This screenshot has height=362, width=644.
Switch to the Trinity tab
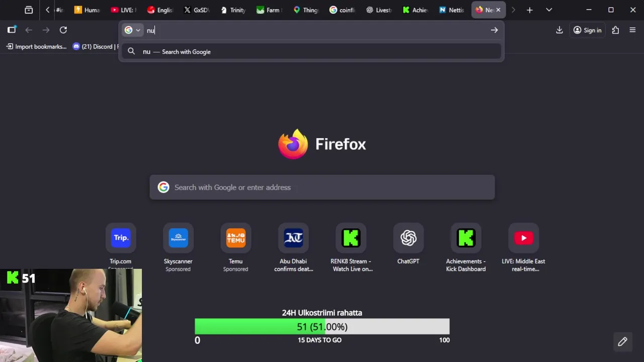click(233, 10)
